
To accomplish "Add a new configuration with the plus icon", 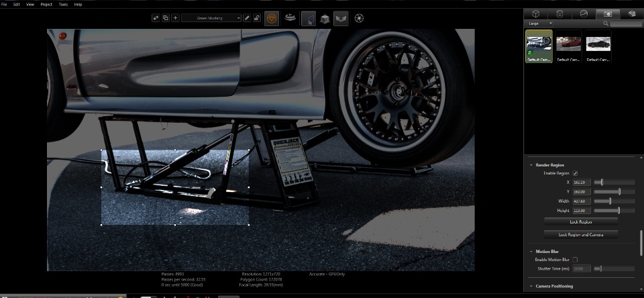I will [x=175, y=18].
